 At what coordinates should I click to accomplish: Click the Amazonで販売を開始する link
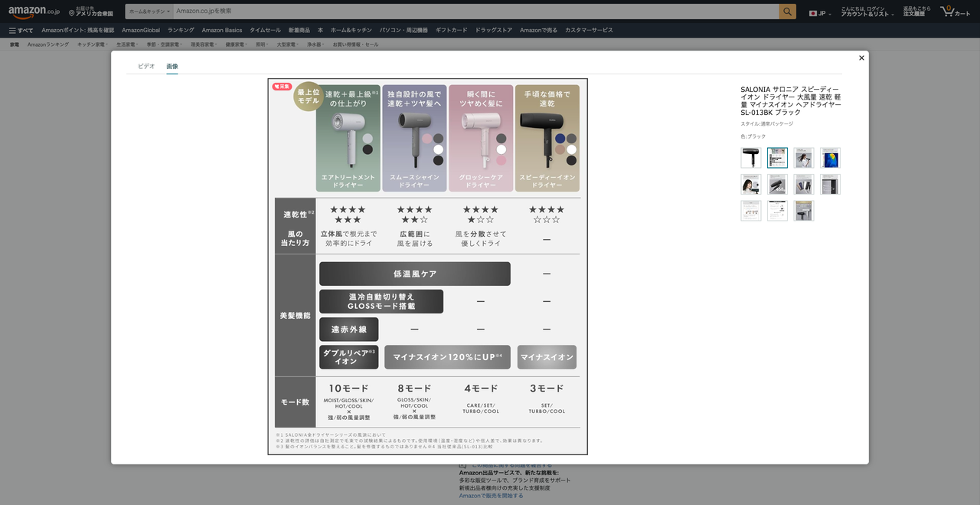point(491,496)
